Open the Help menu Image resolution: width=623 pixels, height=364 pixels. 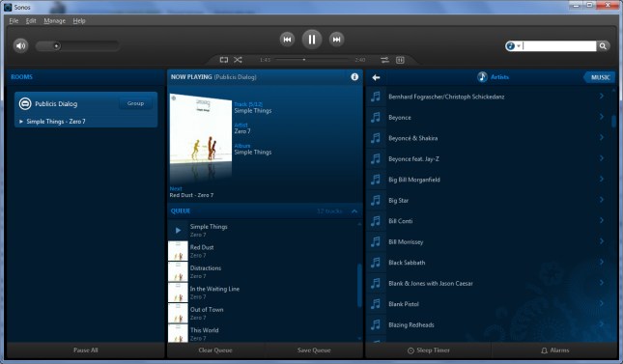click(79, 20)
